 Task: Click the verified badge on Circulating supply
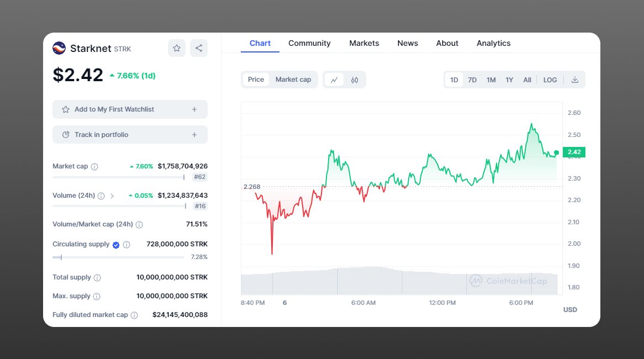coord(115,244)
